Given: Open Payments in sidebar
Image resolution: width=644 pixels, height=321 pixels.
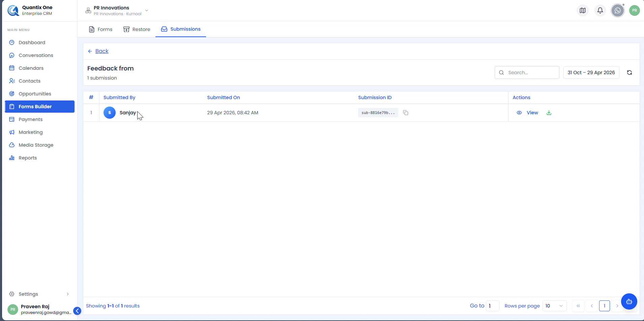Looking at the screenshot, I should [x=40, y=119].
